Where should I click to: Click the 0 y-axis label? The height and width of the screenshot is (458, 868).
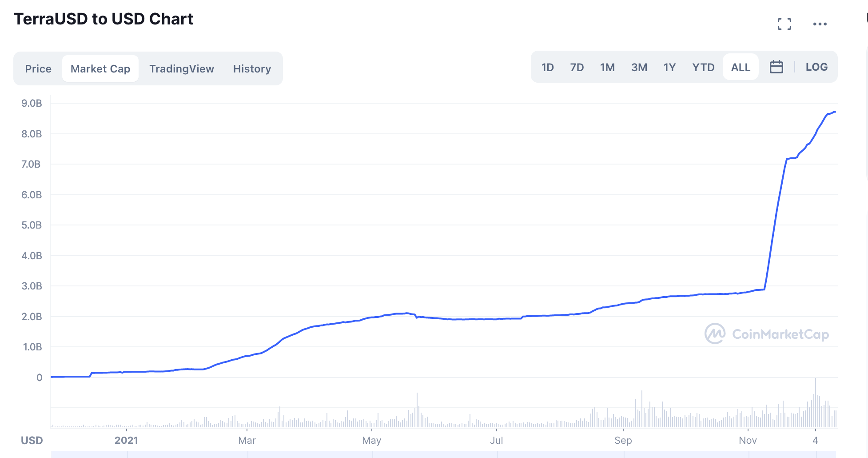pos(40,378)
